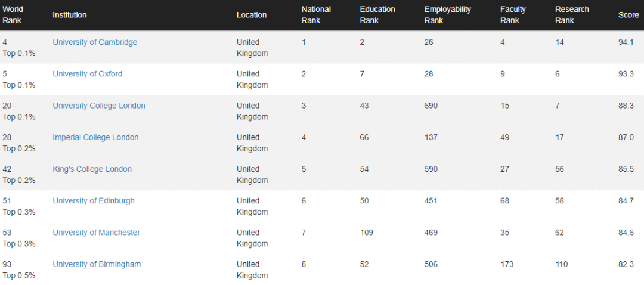Screen dimensions: 644x285
Task: Open the University of Cambridge link
Action: pyautogui.click(x=95, y=42)
